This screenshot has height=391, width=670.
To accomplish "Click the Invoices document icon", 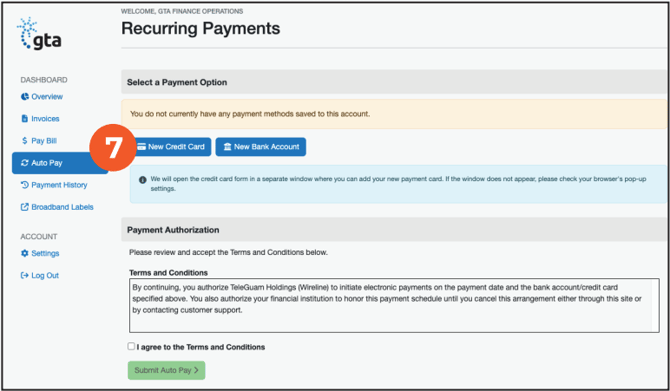I will [x=25, y=118].
